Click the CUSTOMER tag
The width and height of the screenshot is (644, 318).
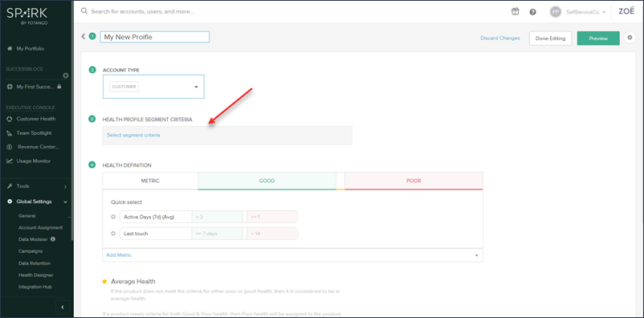(x=124, y=87)
